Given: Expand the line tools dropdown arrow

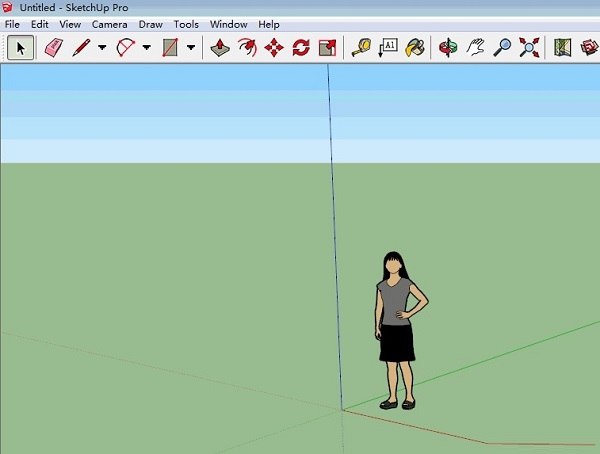Looking at the screenshot, I should (x=102, y=47).
